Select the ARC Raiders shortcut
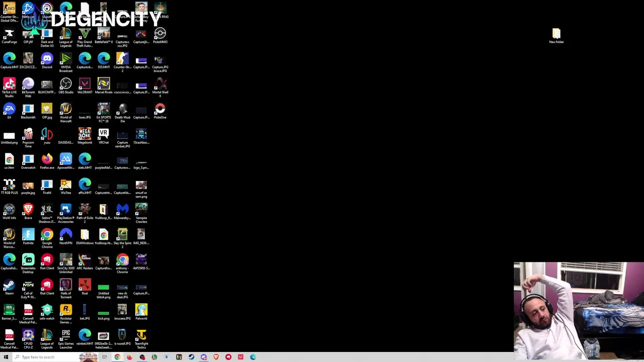 coord(85,261)
